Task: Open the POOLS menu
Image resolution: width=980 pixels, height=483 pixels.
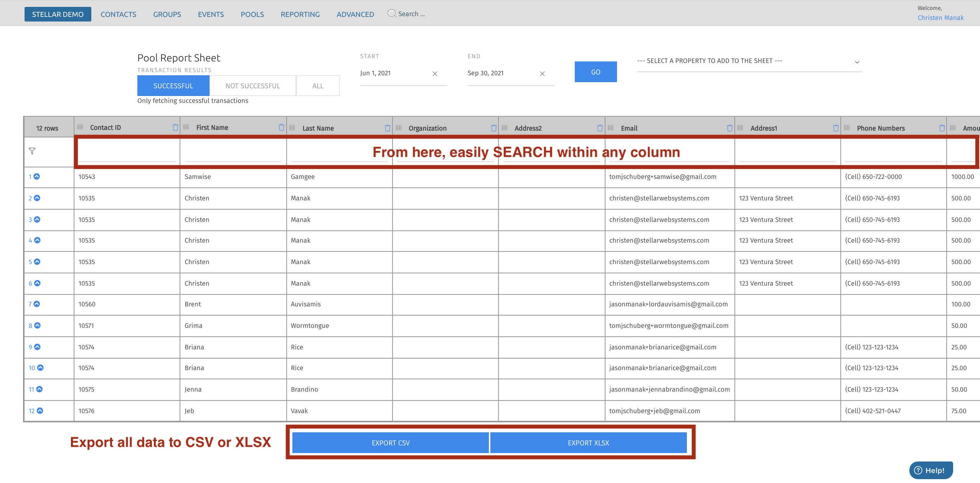Action: (252, 14)
